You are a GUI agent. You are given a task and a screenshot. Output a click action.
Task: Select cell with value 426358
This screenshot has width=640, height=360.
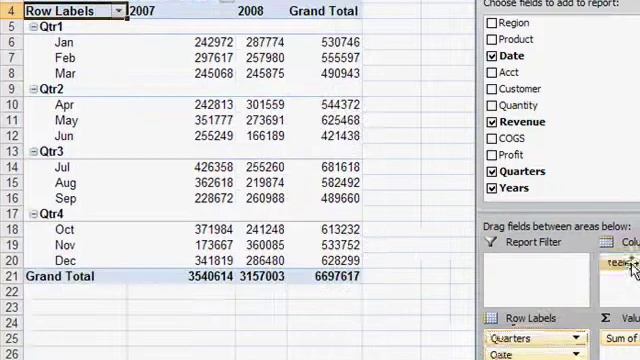click(213, 167)
